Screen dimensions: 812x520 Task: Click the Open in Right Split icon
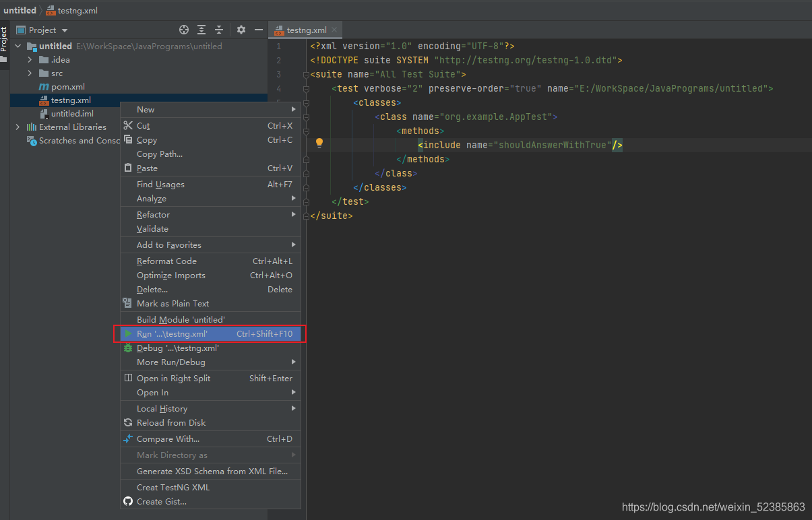128,378
